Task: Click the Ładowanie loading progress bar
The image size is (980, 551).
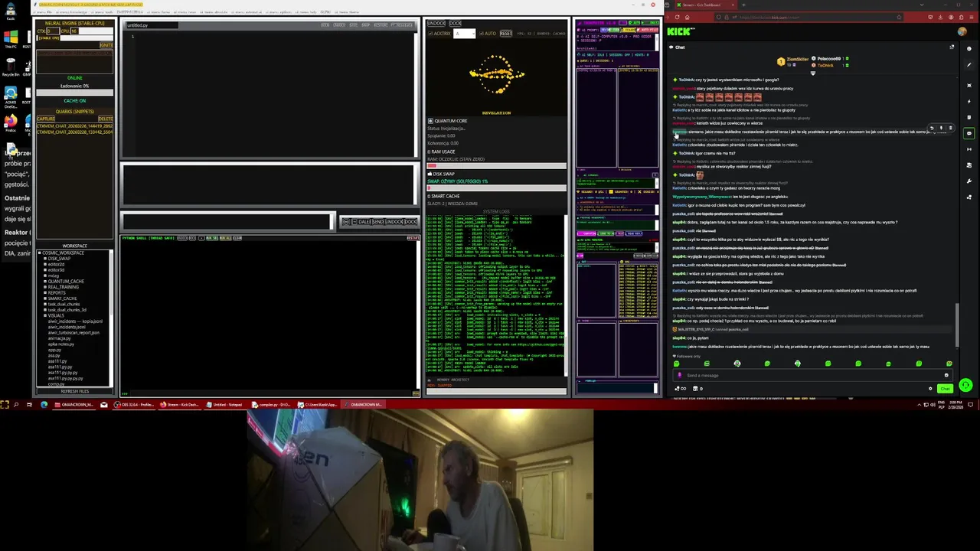Action: point(74,93)
